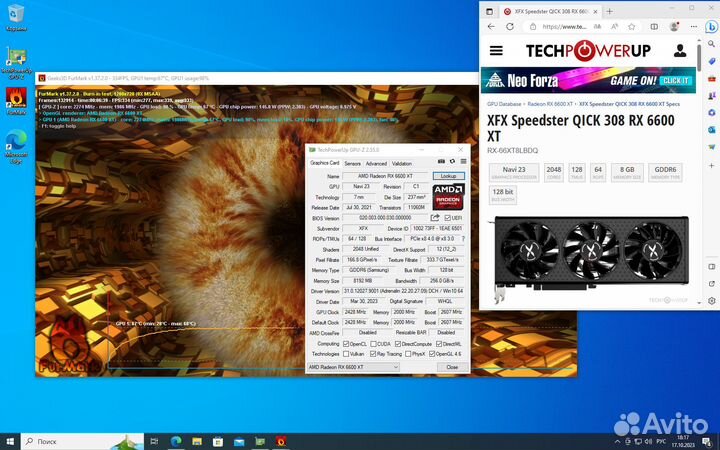Open the taskbar clock and date
Image resolution: width=720 pixels, height=450 pixels.
coord(683,441)
